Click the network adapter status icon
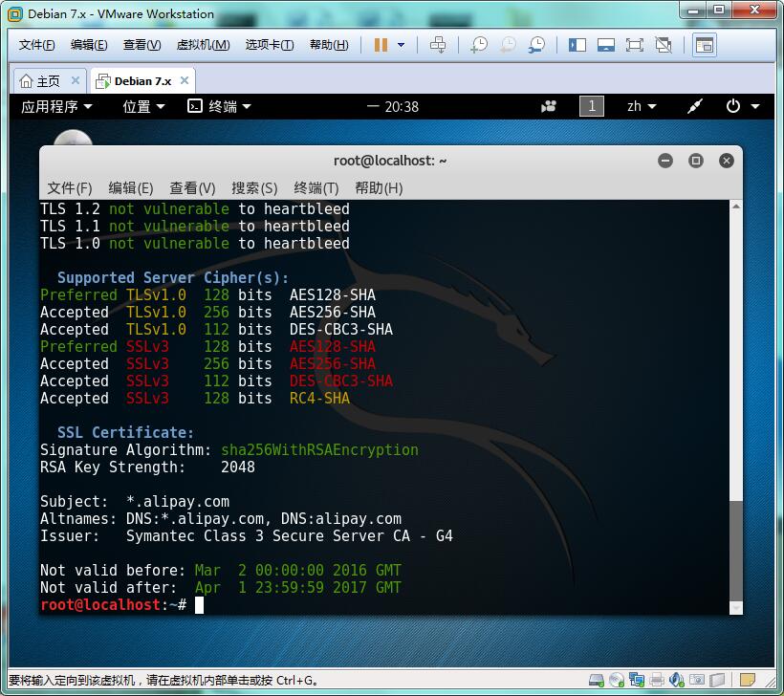The image size is (784, 696). [637, 680]
